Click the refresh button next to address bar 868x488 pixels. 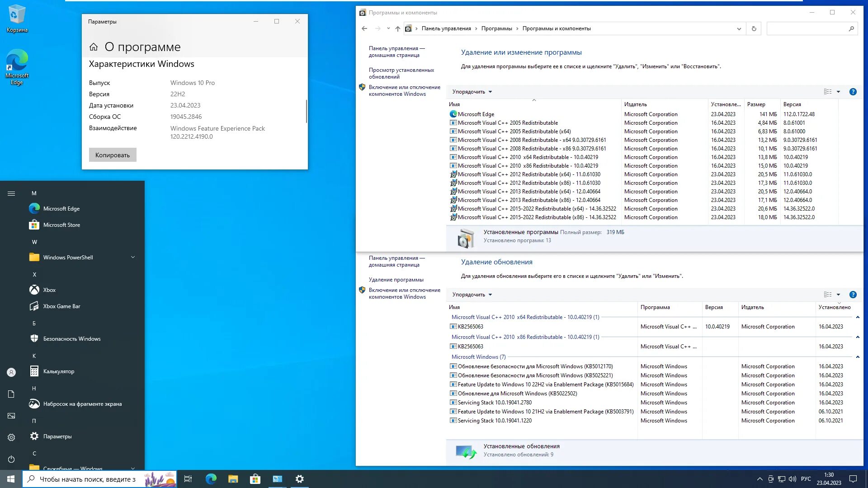tap(754, 28)
